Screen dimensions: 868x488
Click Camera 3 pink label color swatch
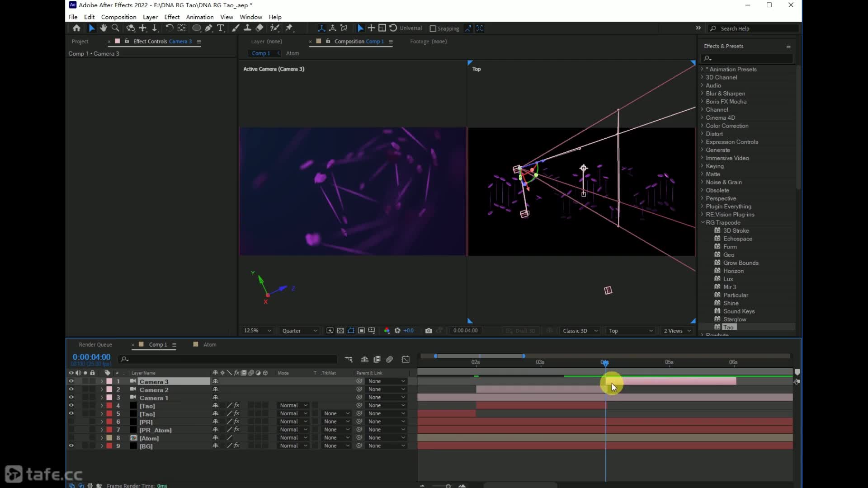109,382
